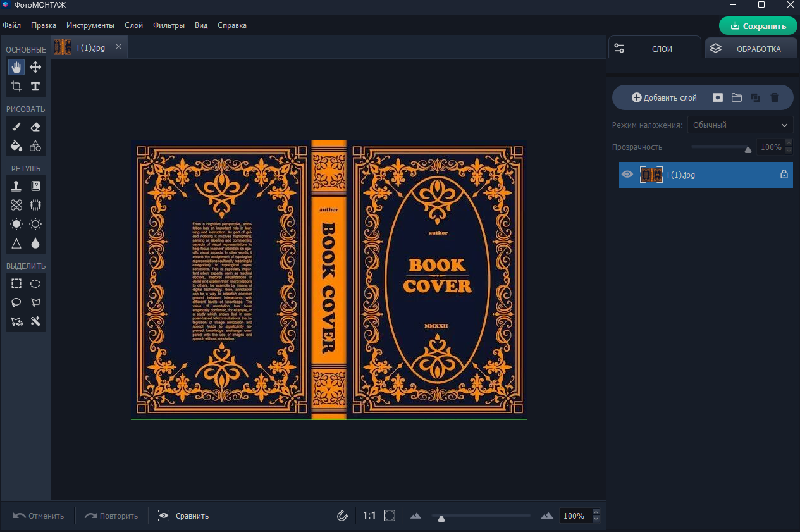Viewport: 800px width, 532px height.
Task: Click the Сохранить button
Action: (758, 26)
